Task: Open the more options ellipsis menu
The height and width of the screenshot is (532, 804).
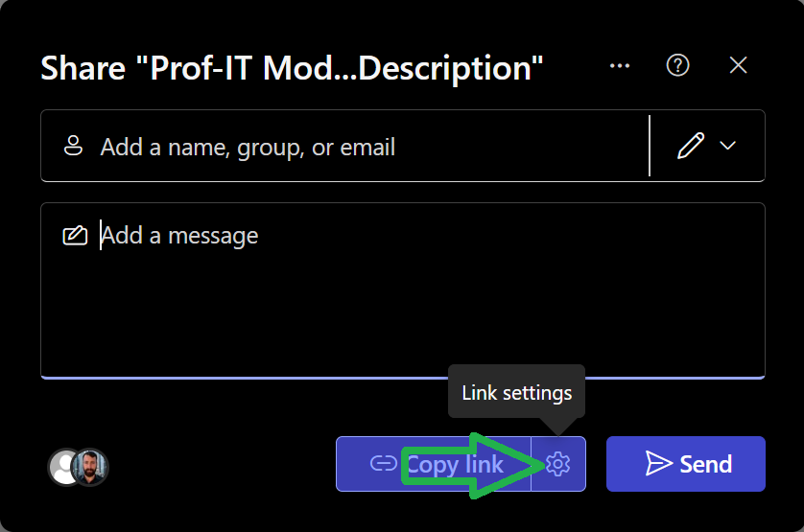Action: (x=620, y=65)
